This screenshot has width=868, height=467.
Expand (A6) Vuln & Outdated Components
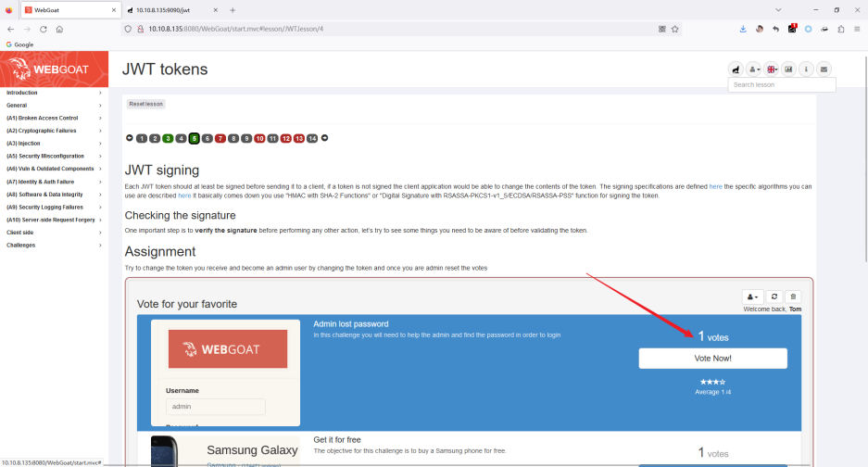click(54, 169)
